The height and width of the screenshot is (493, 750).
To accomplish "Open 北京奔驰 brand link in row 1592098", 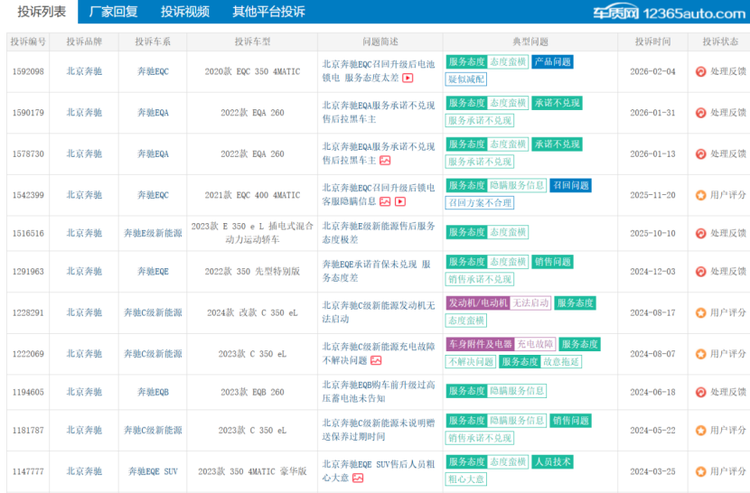I will point(84,71).
